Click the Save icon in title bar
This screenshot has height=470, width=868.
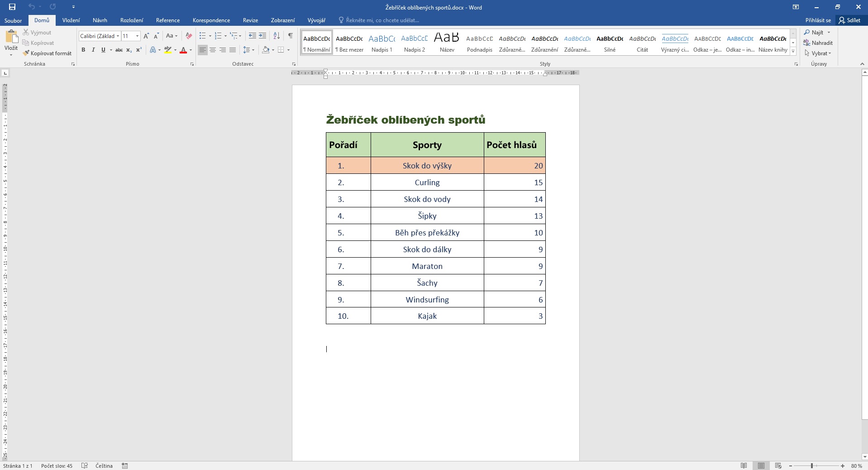click(x=12, y=7)
